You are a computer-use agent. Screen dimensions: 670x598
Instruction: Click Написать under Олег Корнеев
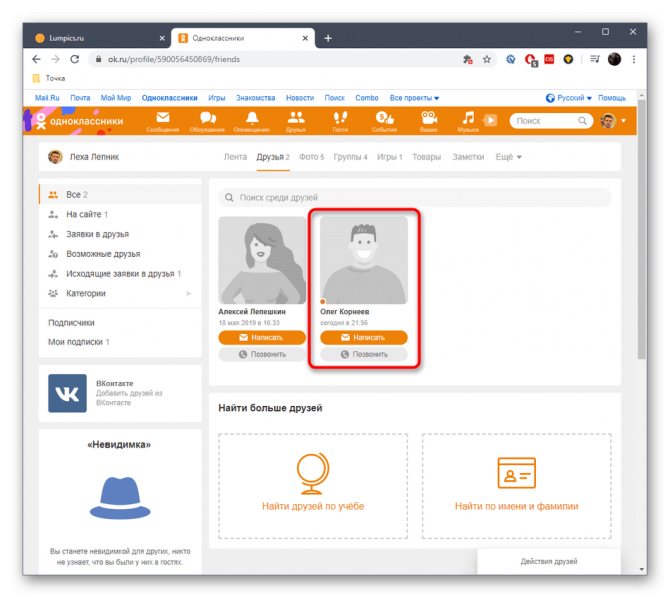[364, 337]
